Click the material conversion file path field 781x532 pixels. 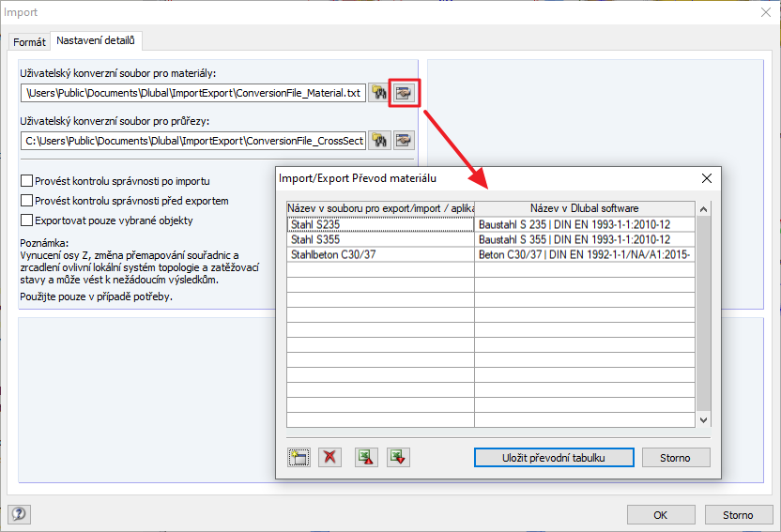(x=193, y=93)
